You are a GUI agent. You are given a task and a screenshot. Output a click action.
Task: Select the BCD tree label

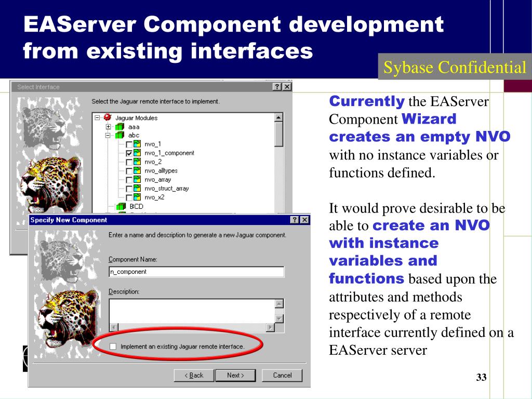[137, 206]
